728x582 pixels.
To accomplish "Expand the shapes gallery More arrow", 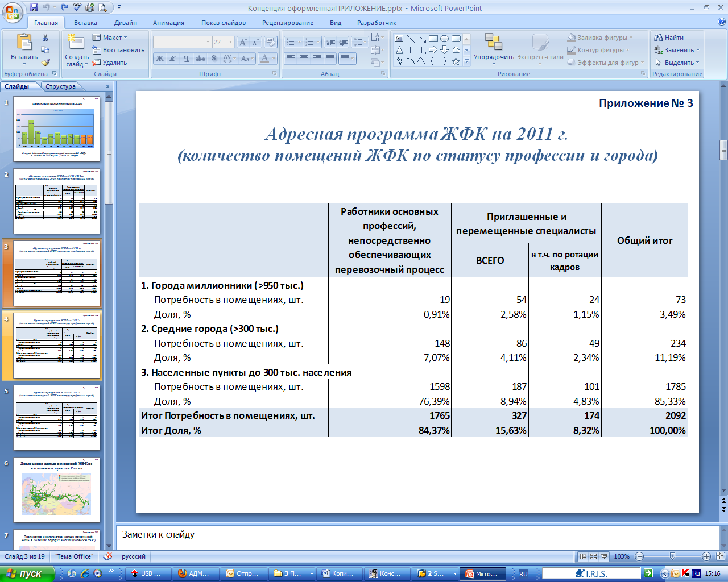I will [467, 61].
